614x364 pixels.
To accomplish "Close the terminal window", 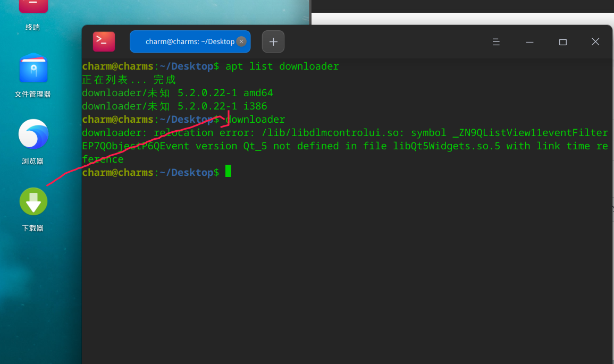I will click(595, 42).
